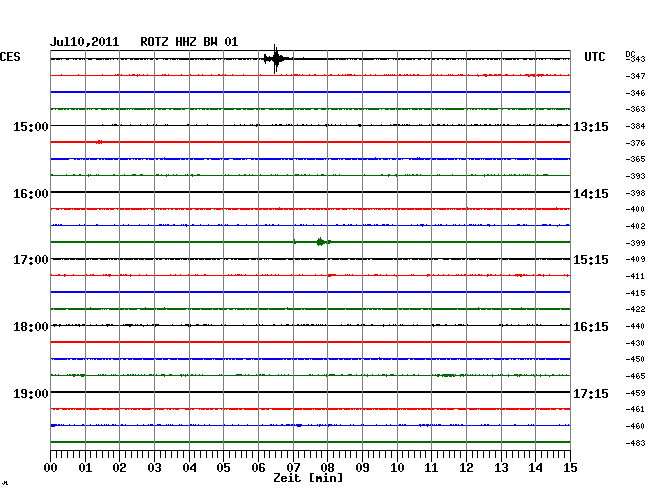Click DC offset value -483
650x494 pixels.
tap(635, 443)
